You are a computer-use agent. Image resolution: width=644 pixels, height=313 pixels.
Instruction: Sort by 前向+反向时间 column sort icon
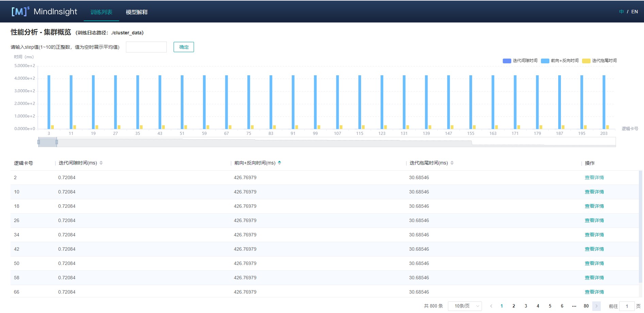[279, 163]
